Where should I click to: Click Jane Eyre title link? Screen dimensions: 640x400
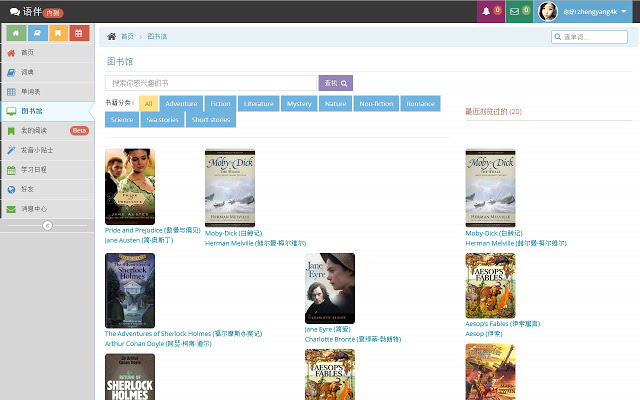(x=328, y=329)
